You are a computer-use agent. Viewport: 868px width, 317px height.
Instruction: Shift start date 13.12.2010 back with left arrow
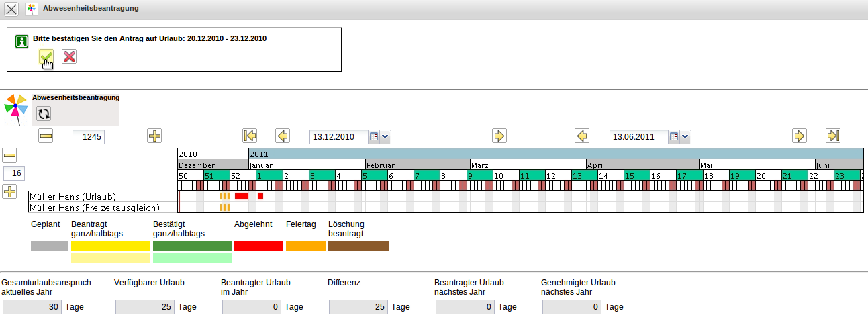(x=283, y=136)
